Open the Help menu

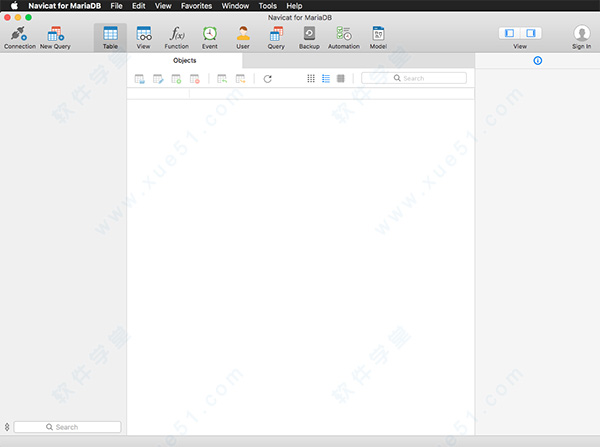point(294,6)
